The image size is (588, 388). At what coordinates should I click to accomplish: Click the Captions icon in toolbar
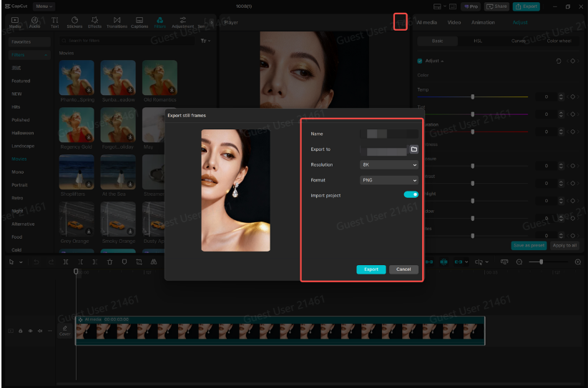(139, 22)
